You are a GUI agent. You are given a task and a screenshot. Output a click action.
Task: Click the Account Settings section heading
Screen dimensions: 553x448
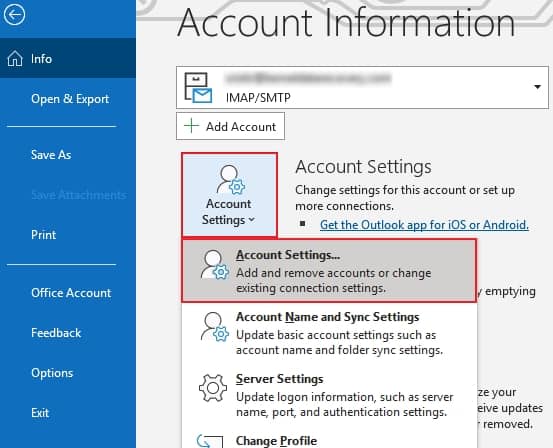(x=363, y=167)
